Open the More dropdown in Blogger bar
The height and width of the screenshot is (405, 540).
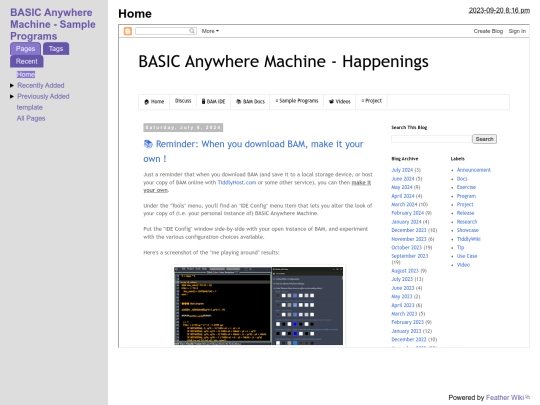tap(210, 31)
